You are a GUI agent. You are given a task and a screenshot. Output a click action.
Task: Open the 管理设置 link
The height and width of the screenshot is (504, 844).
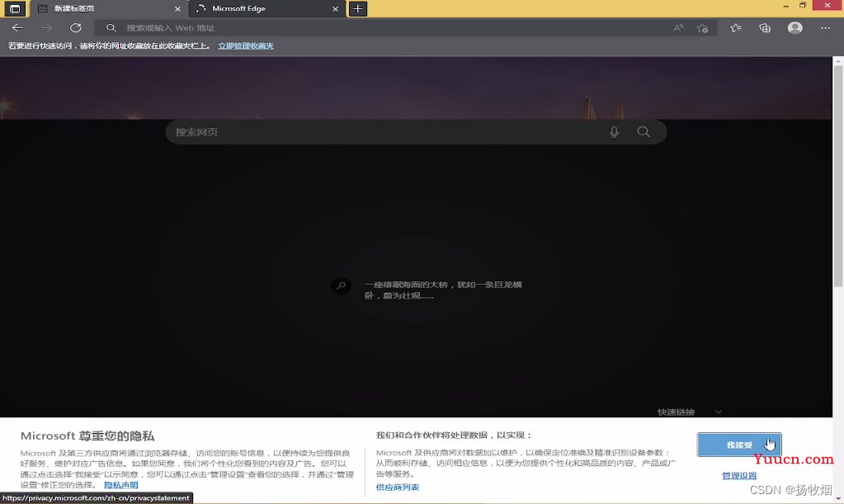click(x=739, y=475)
